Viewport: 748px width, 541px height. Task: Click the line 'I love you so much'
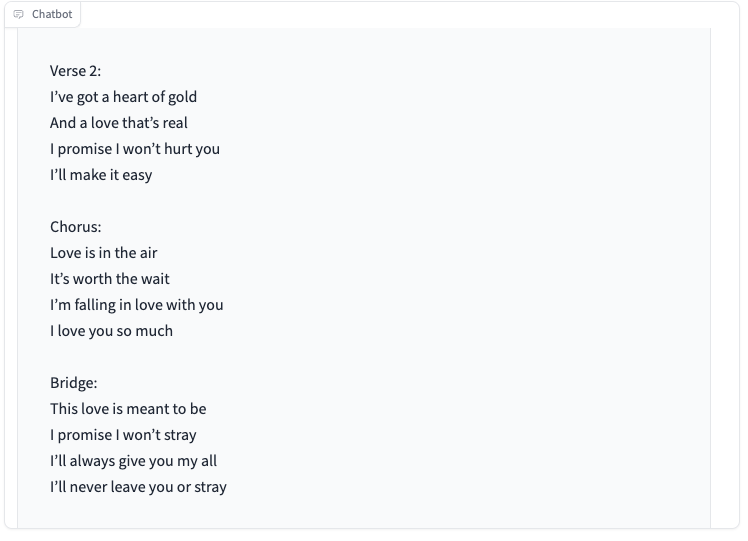112,331
